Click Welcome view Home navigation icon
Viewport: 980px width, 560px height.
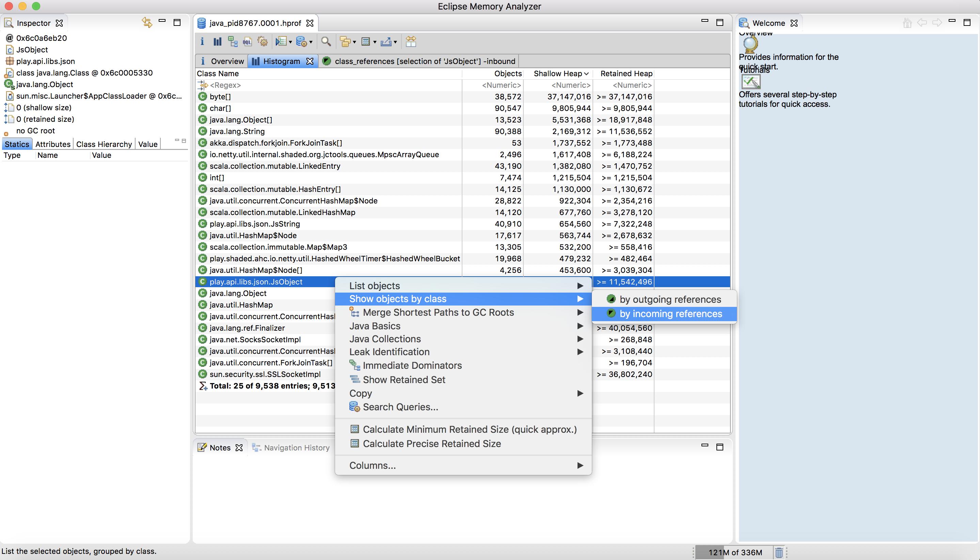pos(907,23)
